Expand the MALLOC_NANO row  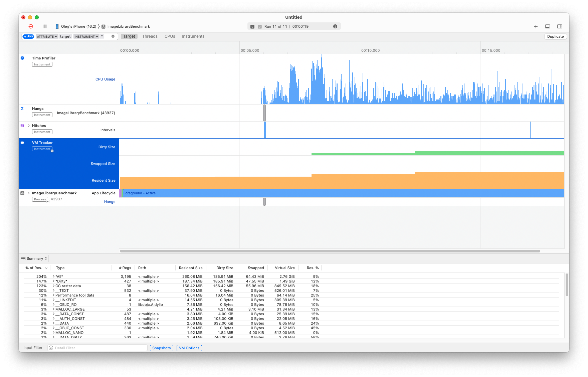pyautogui.click(x=53, y=333)
